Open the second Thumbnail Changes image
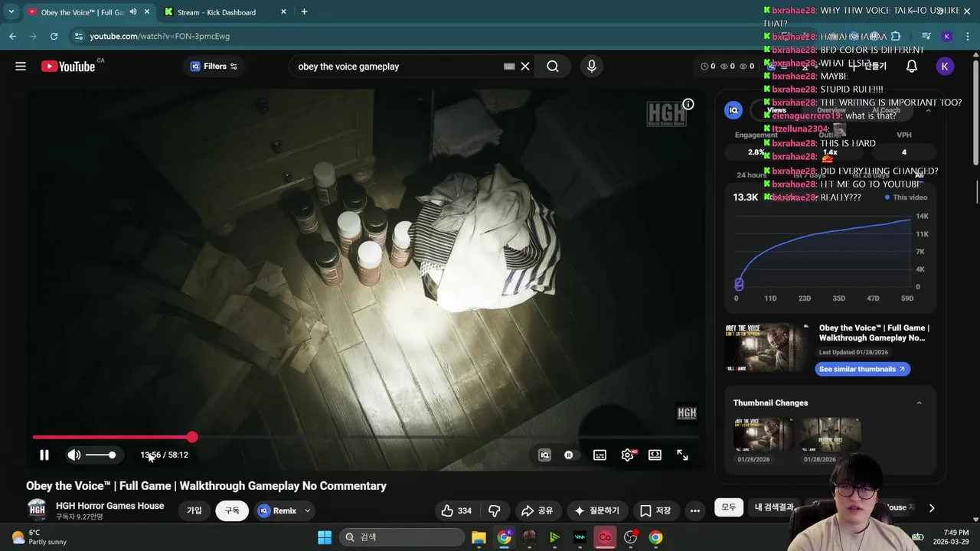 pos(830,435)
